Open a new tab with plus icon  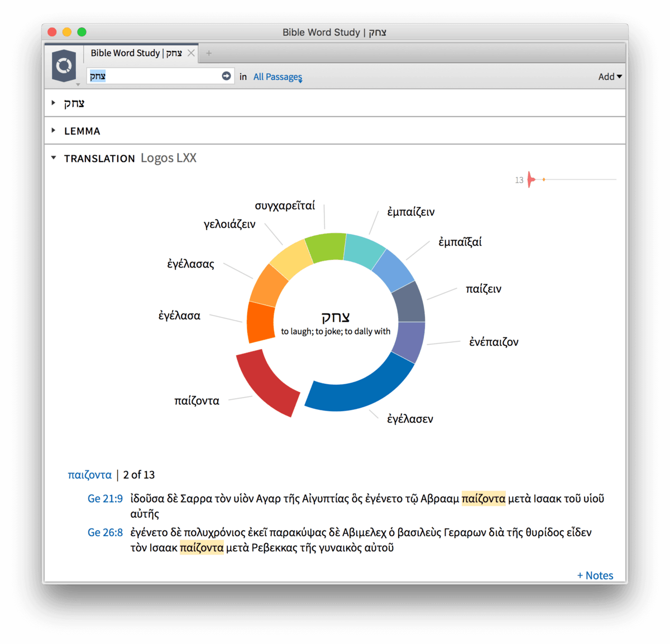coord(209,53)
